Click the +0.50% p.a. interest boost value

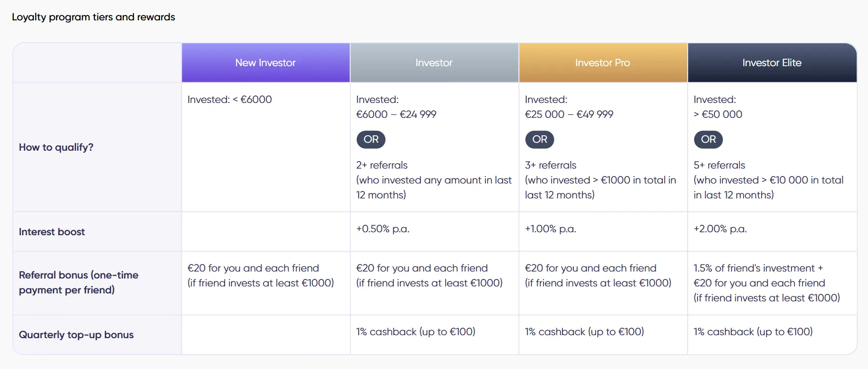pos(383,229)
